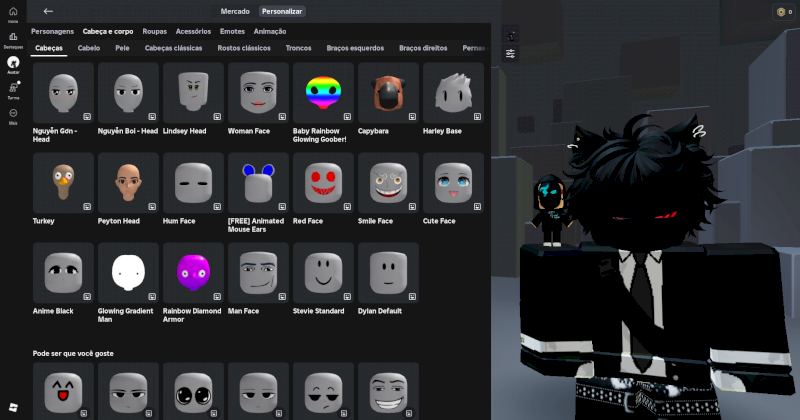Equip the Animated Mouse Ears head

[258, 183]
